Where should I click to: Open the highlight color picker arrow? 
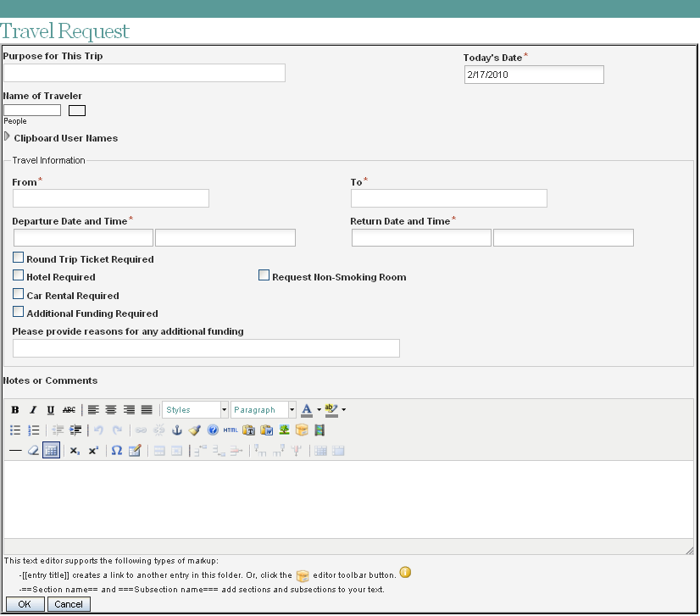coord(343,410)
